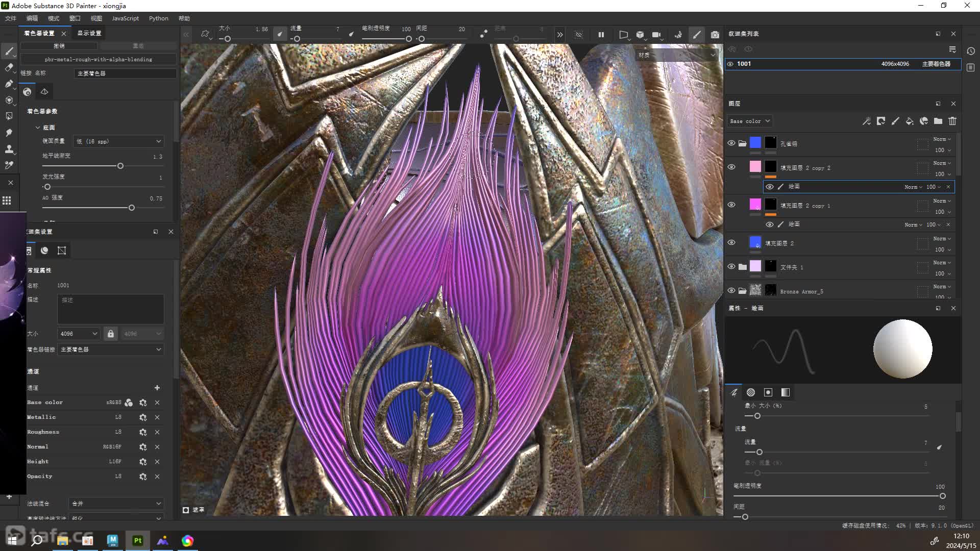Open texture set list settings icon

pos(952,49)
